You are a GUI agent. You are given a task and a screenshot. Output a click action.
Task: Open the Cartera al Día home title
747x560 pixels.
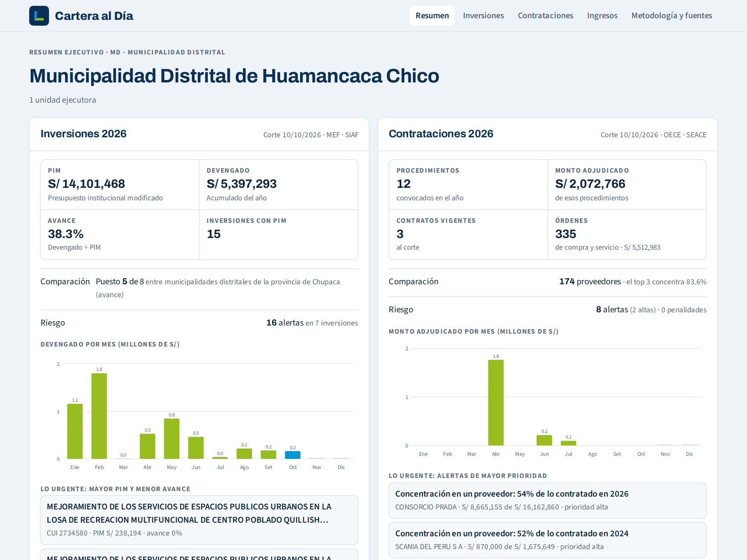[94, 16]
